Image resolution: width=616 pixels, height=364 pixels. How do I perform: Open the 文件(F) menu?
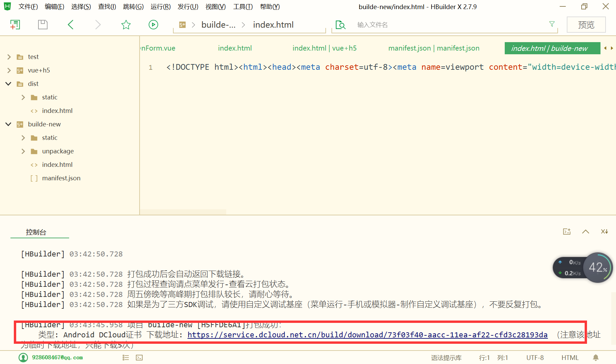tap(28, 7)
